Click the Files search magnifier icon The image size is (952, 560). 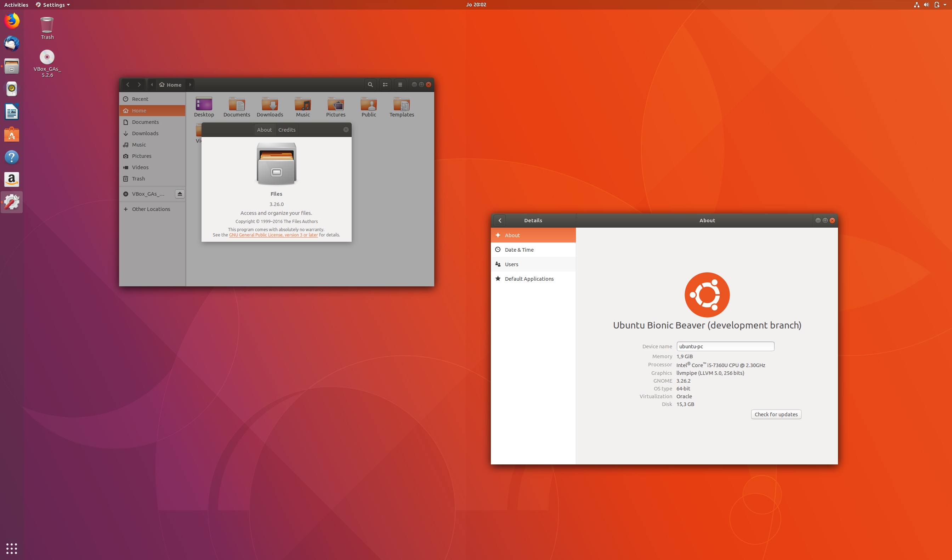[370, 85]
